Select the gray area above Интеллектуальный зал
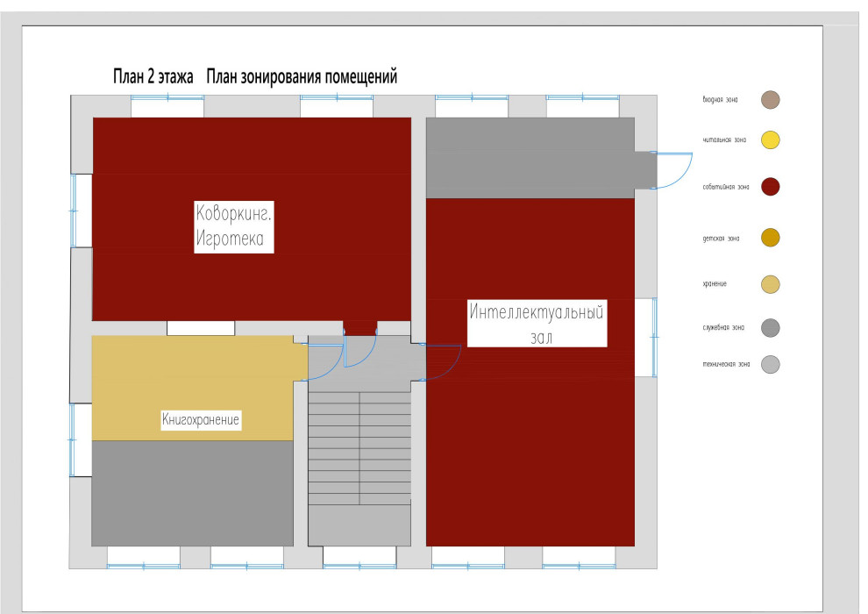Viewport: 868px width, 614px height. click(530, 158)
